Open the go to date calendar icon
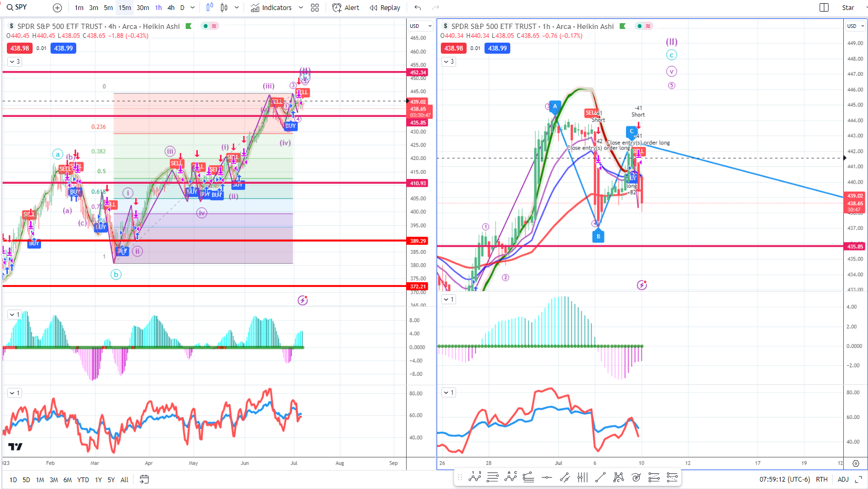This screenshot has height=489, width=868. (x=144, y=480)
